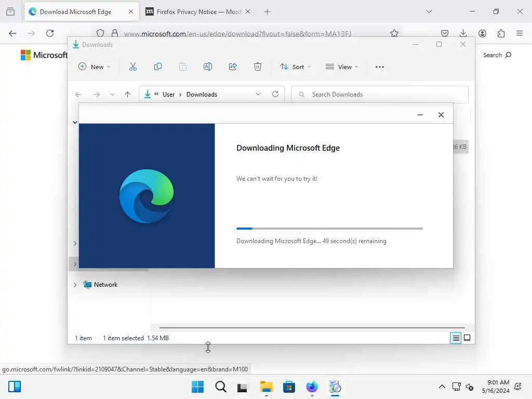Open the Firefox extensions icon
Screen dimensions: 532x399
click(501, 33)
